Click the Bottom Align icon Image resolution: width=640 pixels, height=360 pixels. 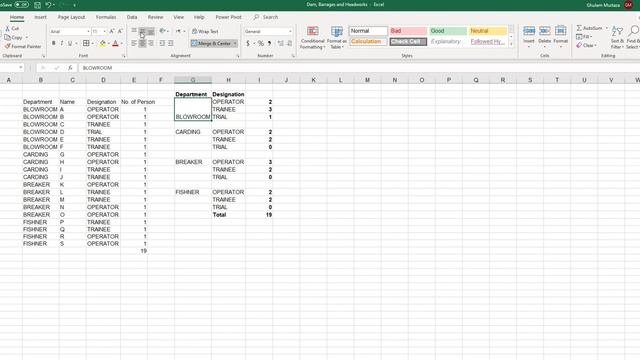click(151, 31)
